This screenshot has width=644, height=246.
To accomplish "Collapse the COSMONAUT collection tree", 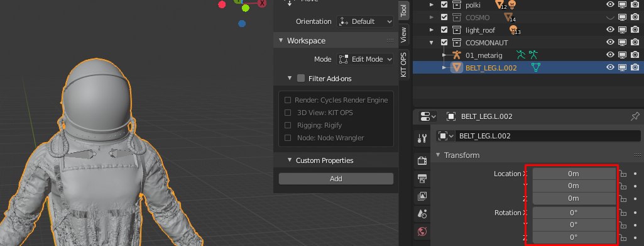I will (x=431, y=42).
